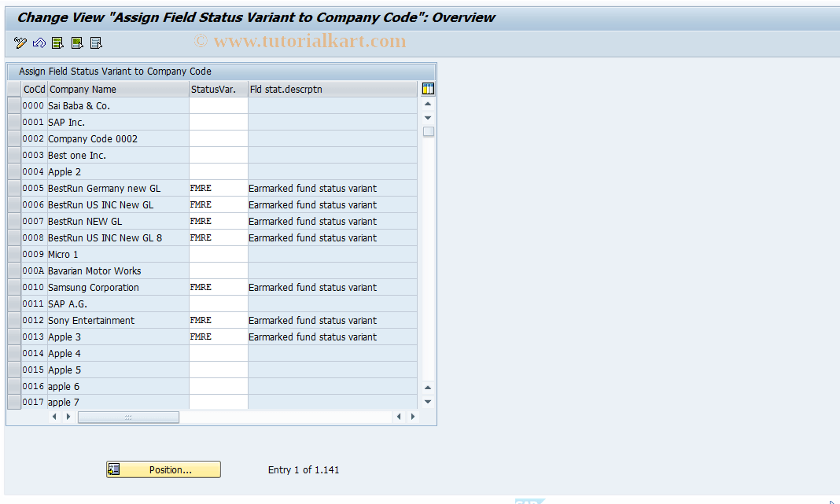
Task: Click the horizontal scrollbar's left arrow
Action: coord(53,417)
